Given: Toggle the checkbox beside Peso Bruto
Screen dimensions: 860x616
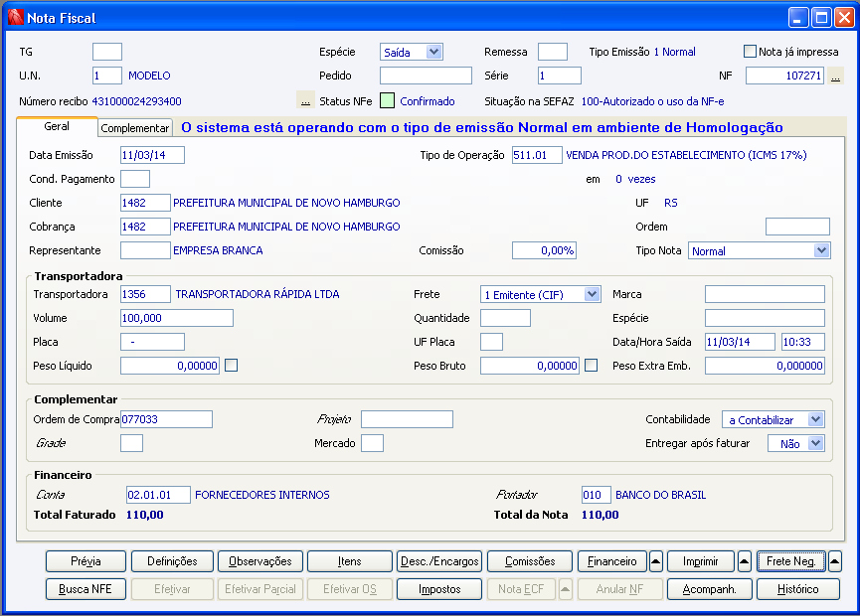Looking at the screenshot, I should (x=592, y=366).
